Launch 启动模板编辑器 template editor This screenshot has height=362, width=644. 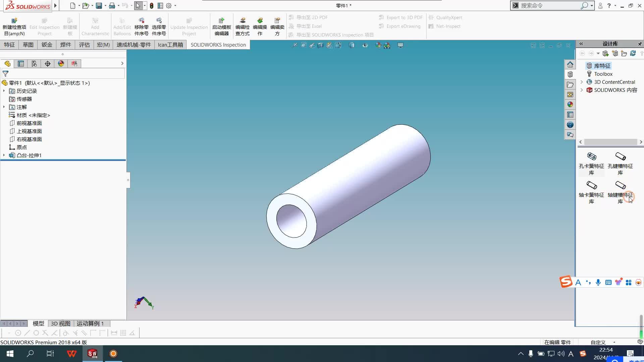221,26
